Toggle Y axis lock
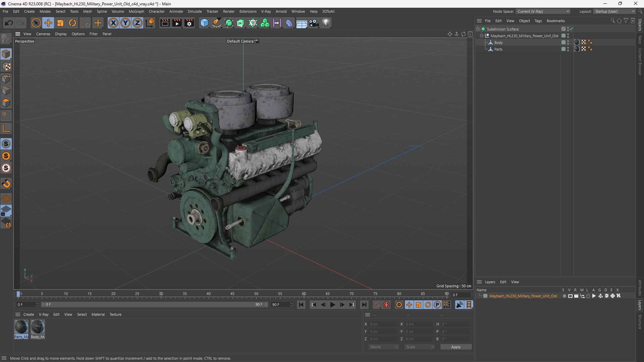 [125, 23]
